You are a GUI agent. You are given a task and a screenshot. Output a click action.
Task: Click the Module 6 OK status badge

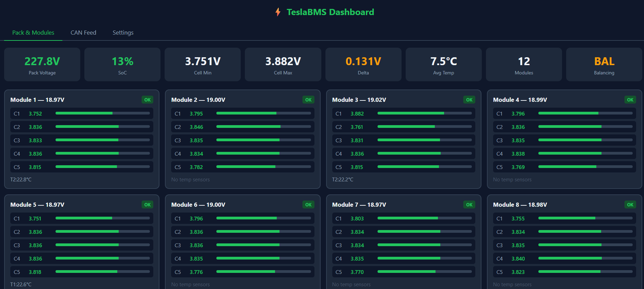[308, 205]
